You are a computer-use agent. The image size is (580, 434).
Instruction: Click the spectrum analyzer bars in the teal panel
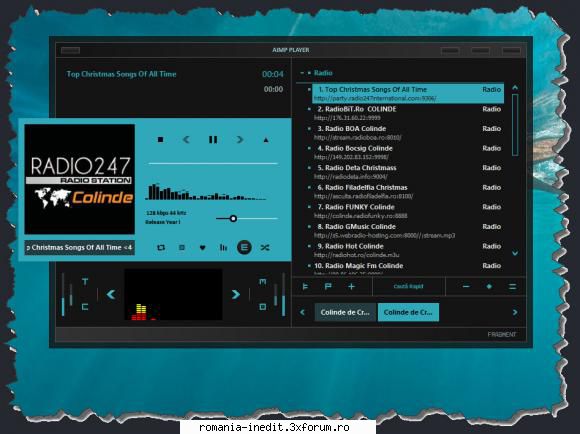pos(206,192)
